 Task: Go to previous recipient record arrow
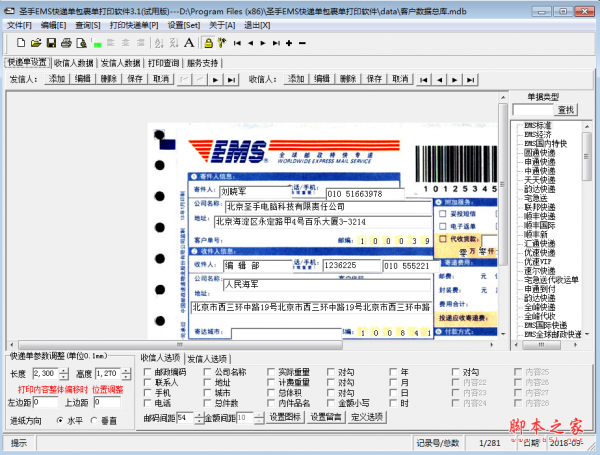coord(439,80)
